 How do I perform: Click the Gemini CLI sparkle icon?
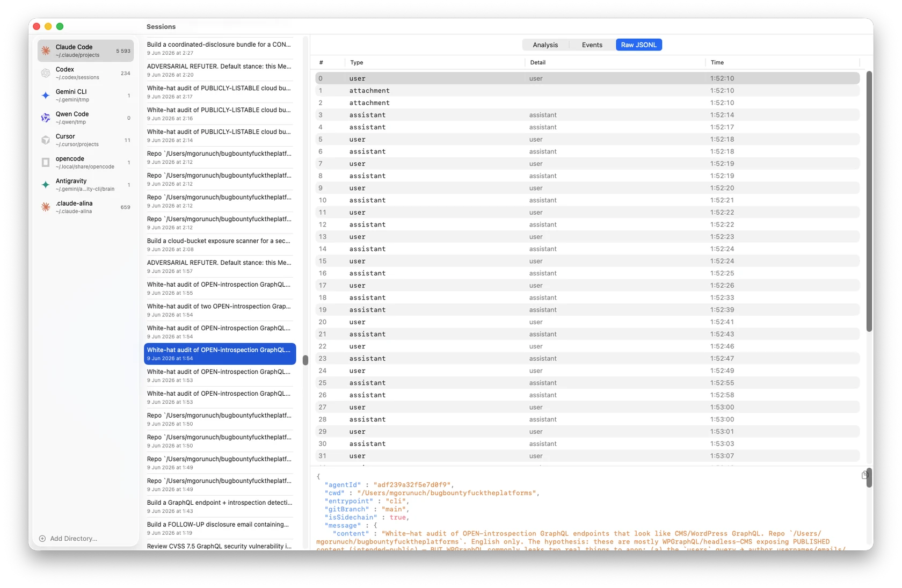tap(46, 96)
